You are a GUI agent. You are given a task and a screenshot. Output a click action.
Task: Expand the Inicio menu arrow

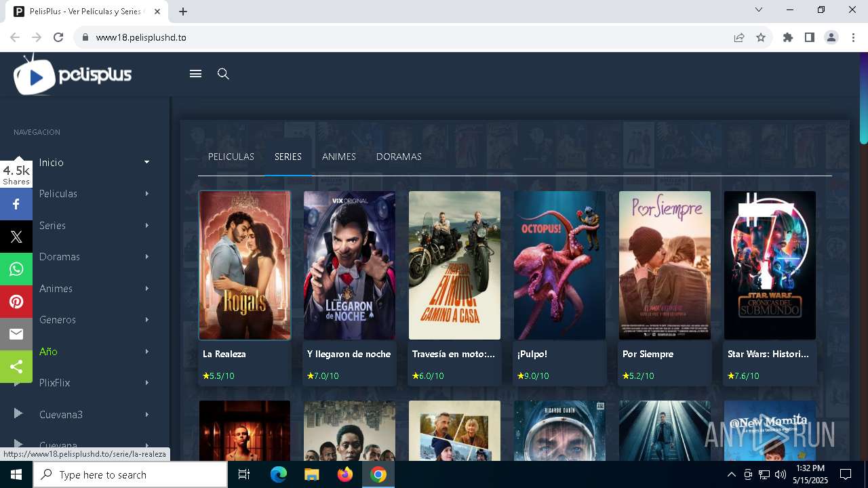[146, 162]
